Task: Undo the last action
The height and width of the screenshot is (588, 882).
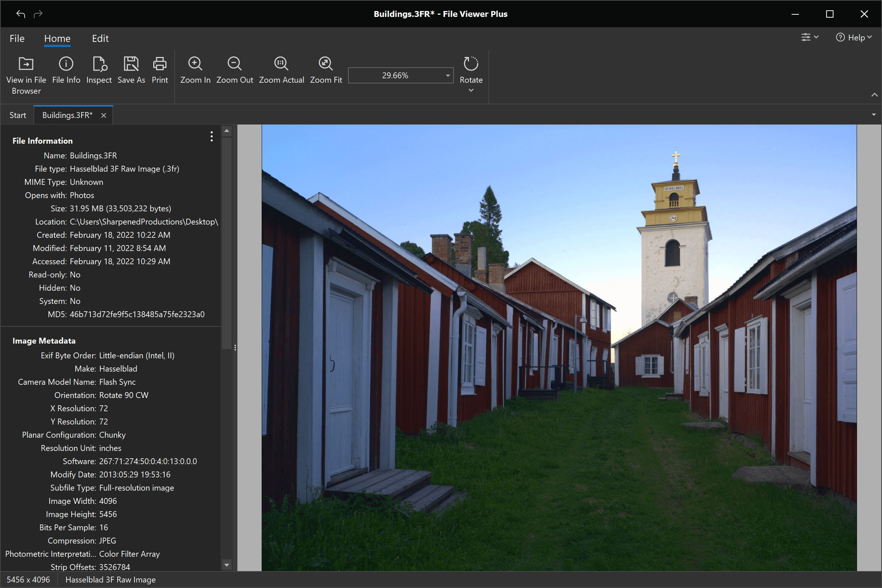Action: coord(21,14)
